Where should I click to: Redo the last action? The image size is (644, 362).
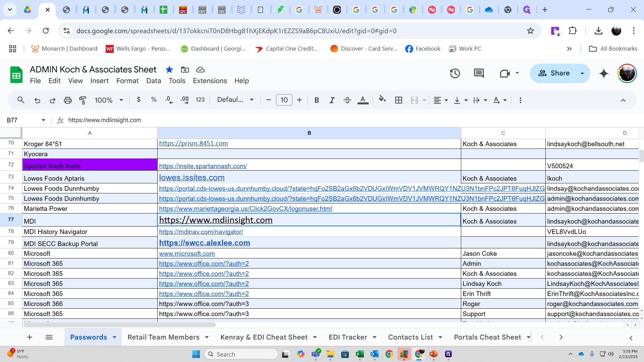pos(53,100)
